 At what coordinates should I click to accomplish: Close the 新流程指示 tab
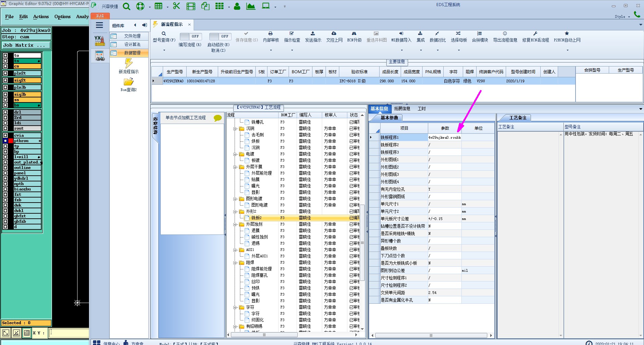pyautogui.click(x=189, y=25)
